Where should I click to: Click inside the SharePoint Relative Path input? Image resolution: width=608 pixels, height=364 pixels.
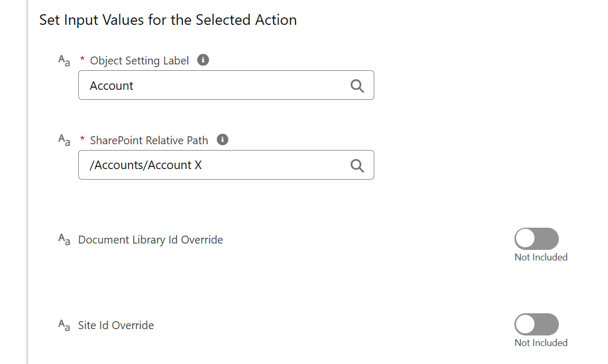(226, 165)
